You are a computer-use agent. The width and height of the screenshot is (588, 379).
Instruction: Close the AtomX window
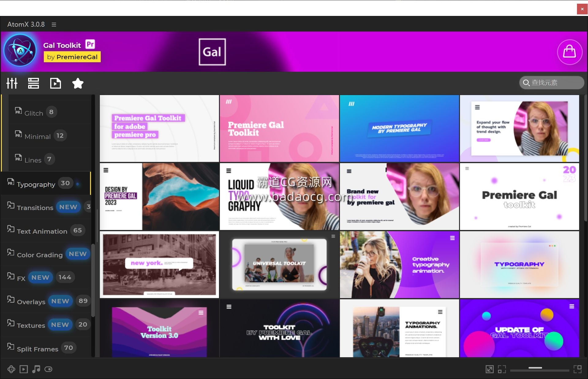point(582,9)
